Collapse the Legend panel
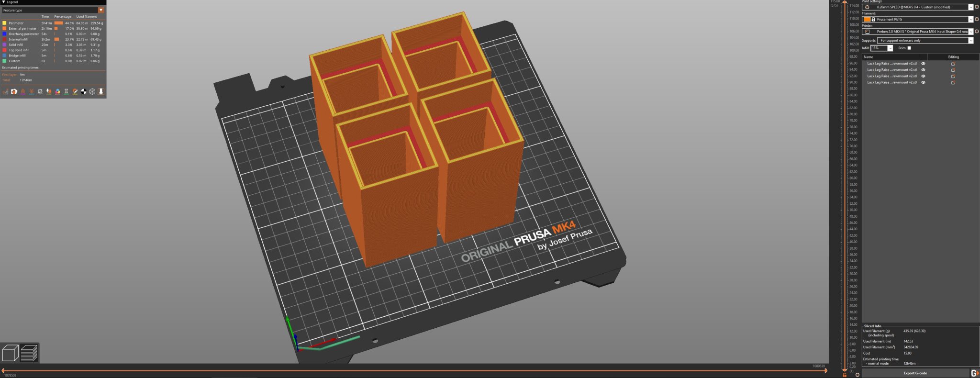The height and width of the screenshot is (378, 980). (3, 2)
